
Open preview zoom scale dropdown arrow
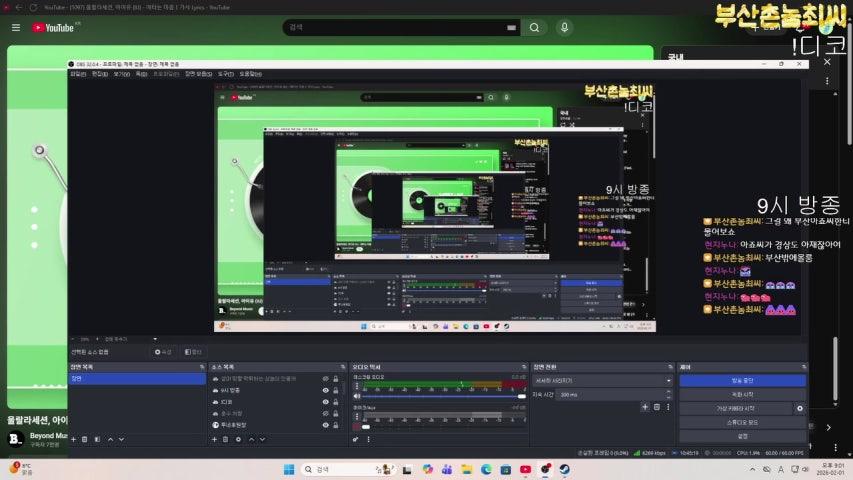pos(155,339)
